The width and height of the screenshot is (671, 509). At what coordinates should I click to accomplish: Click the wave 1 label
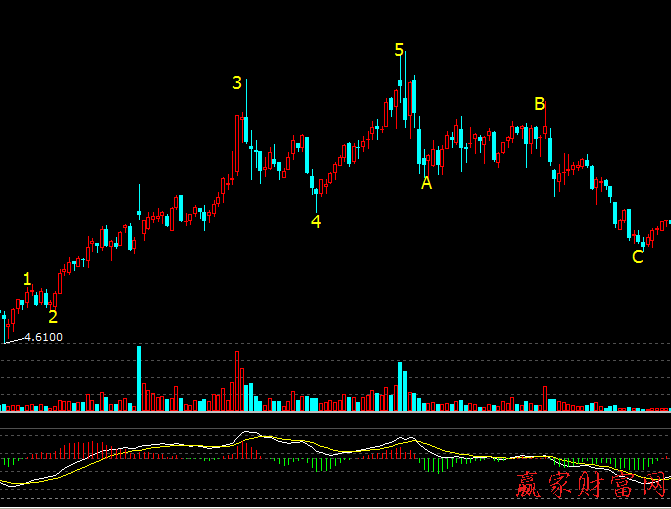(x=27, y=279)
